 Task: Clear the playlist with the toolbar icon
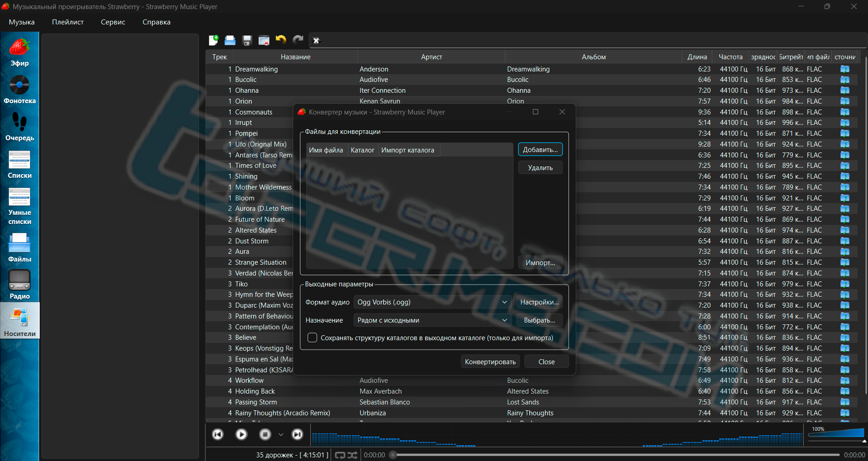(x=264, y=40)
